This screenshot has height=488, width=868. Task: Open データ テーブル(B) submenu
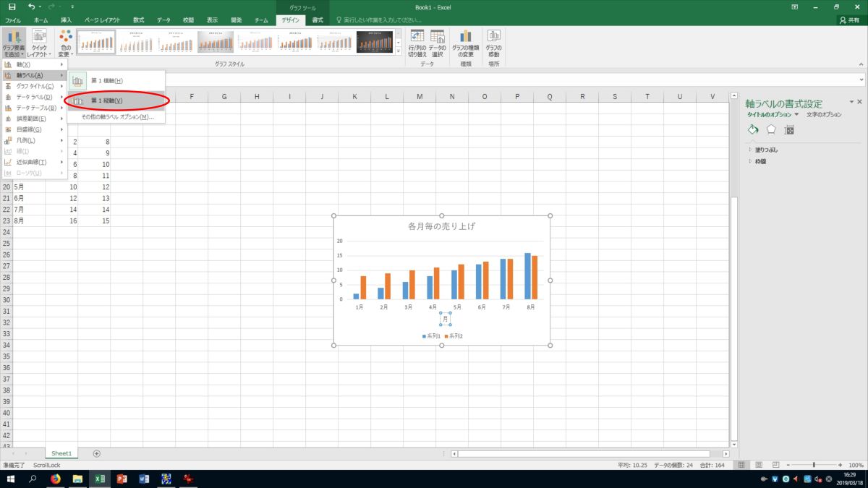point(34,108)
